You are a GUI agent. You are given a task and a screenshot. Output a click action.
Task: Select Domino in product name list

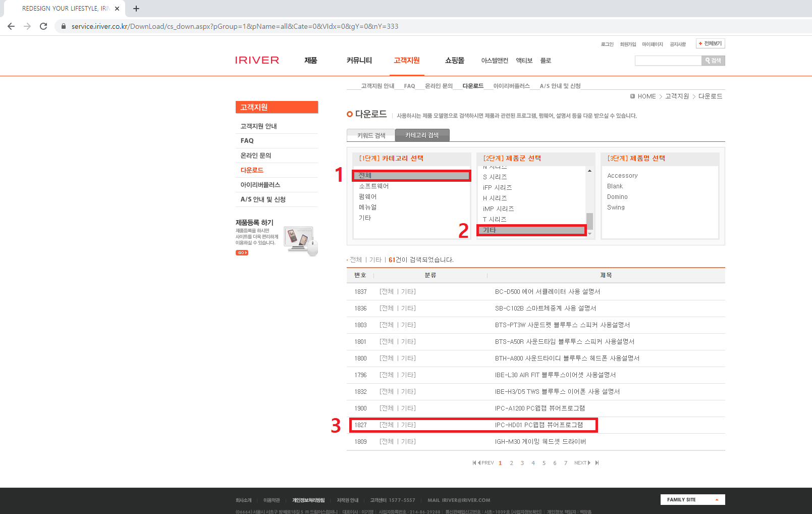coord(617,197)
